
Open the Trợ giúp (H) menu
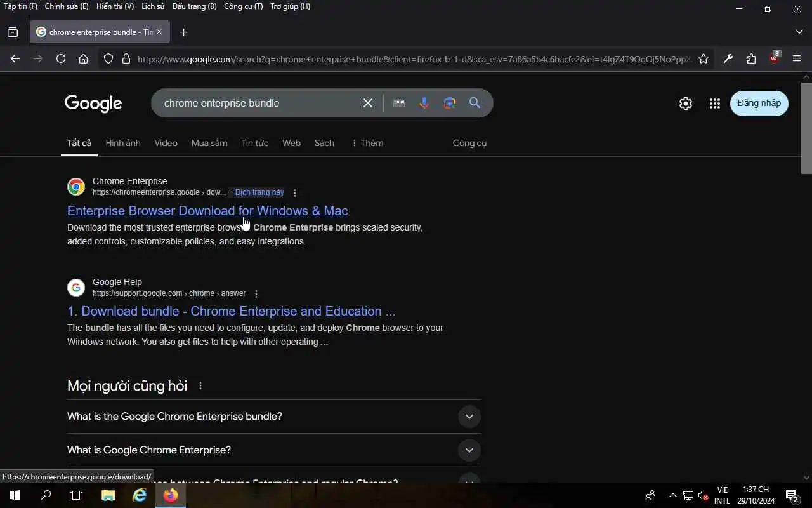pyautogui.click(x=291, y=6)
